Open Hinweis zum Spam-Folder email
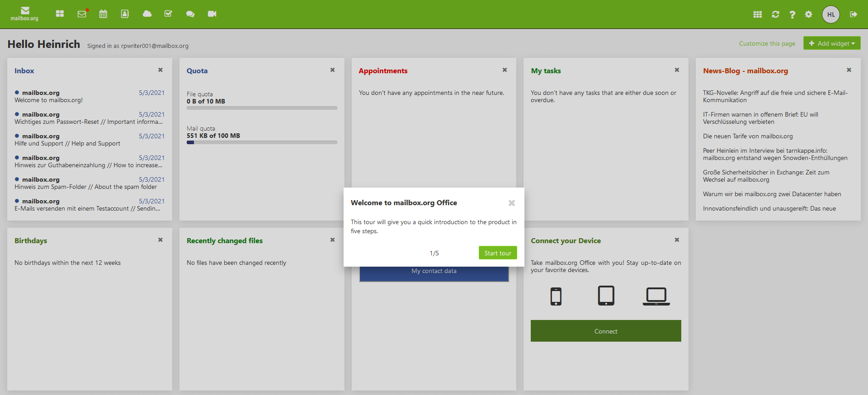Viewport: 868px width, 395px height. [x=90, y=183]
